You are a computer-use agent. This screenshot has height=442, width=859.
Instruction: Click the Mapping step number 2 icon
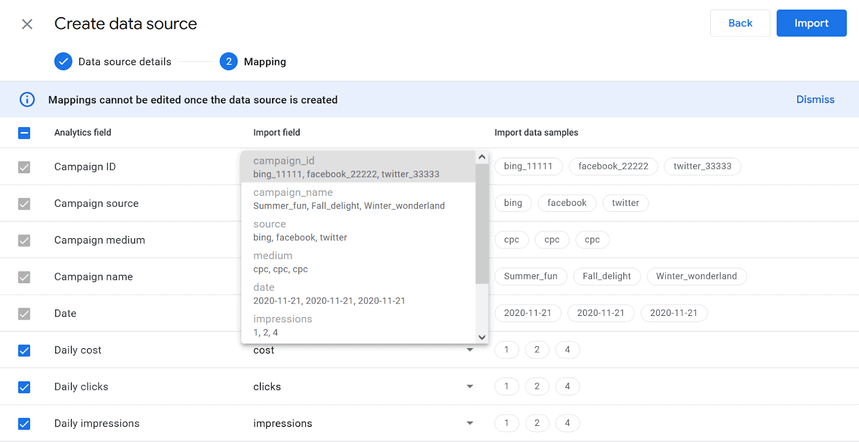pyautogui.click(x=228, y=61)
